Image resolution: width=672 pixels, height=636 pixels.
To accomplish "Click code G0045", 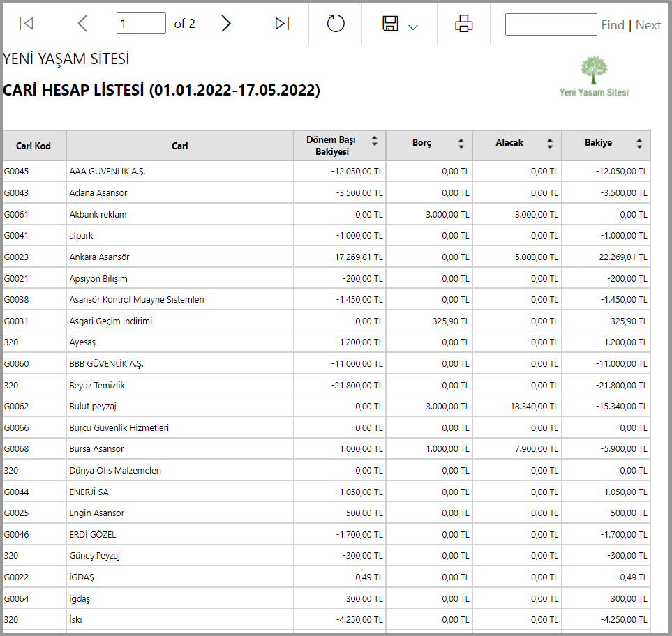I will pyautogui.click(x=16, y=172).
